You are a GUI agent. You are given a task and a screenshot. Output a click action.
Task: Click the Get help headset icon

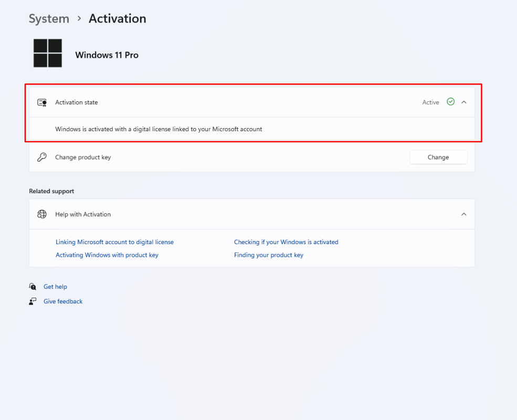click(x=33, y=287)
